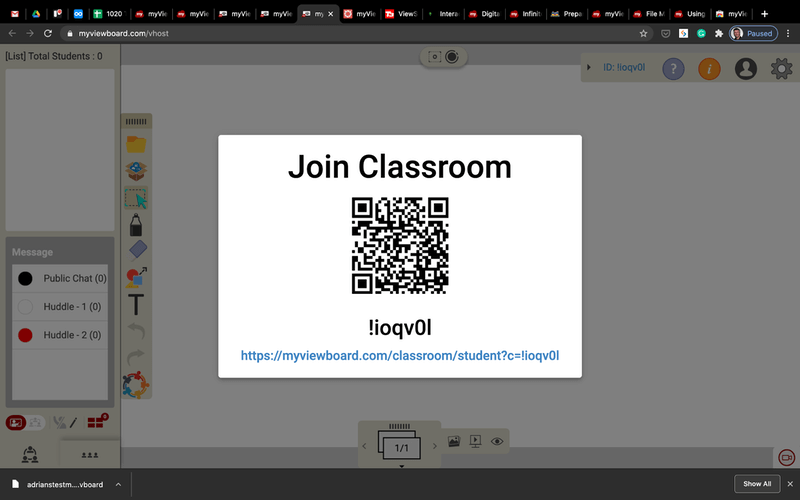Grab the main toolbar drag handle

click(x=136, y=121)
